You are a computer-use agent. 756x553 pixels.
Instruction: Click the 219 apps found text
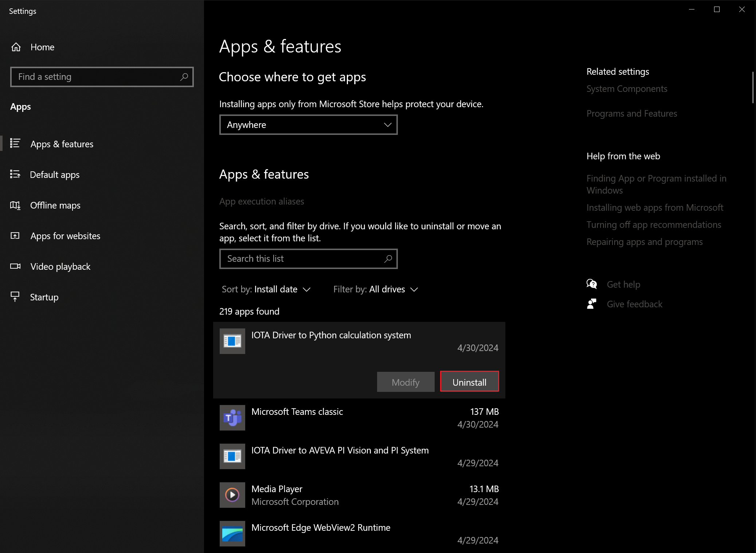click(249, 311)
